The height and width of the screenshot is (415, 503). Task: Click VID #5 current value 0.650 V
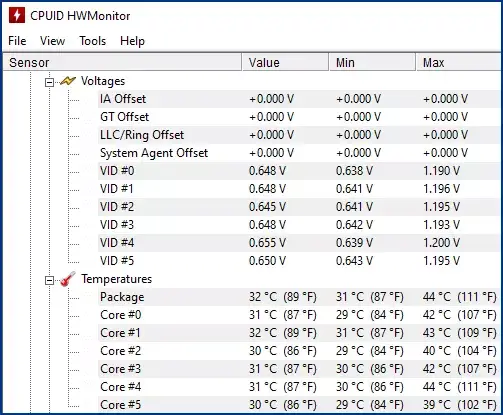tap(267, 261)
